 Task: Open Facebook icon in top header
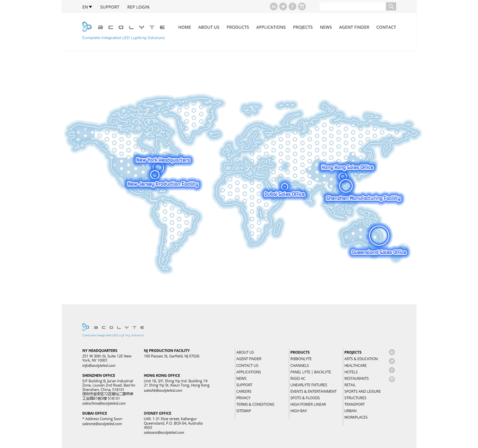pos(292,6)
